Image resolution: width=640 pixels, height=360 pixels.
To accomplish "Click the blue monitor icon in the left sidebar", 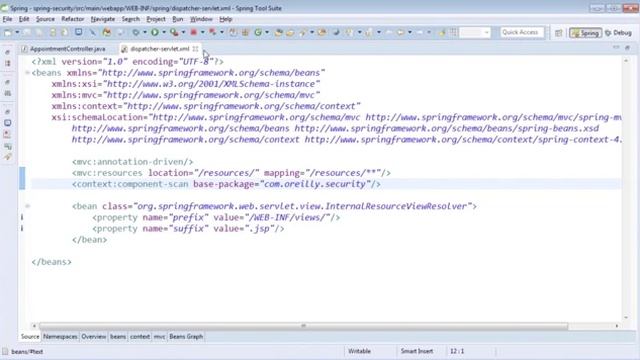I will pyautogui.click(x=8, y=123).
